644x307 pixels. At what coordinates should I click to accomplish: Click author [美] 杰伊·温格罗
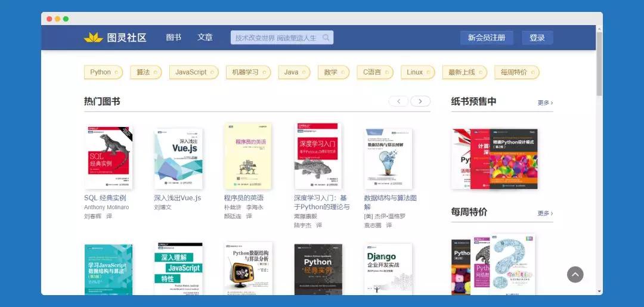385,216
